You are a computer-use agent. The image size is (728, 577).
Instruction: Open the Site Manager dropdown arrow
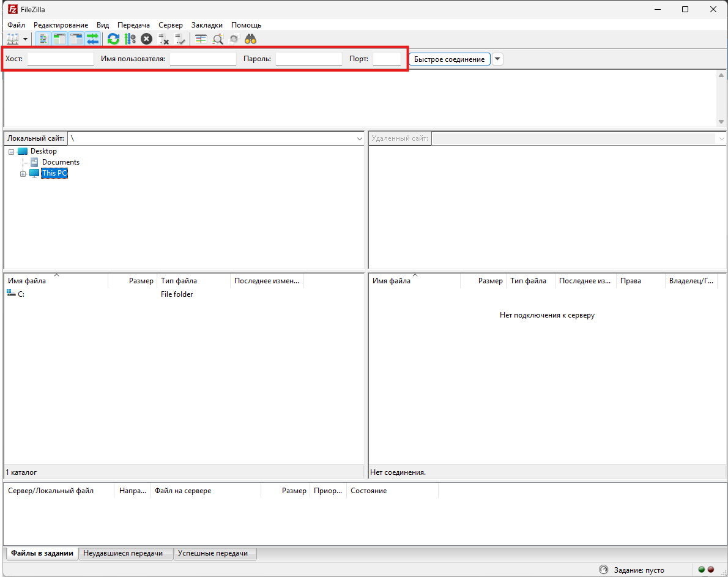(26, 39)
